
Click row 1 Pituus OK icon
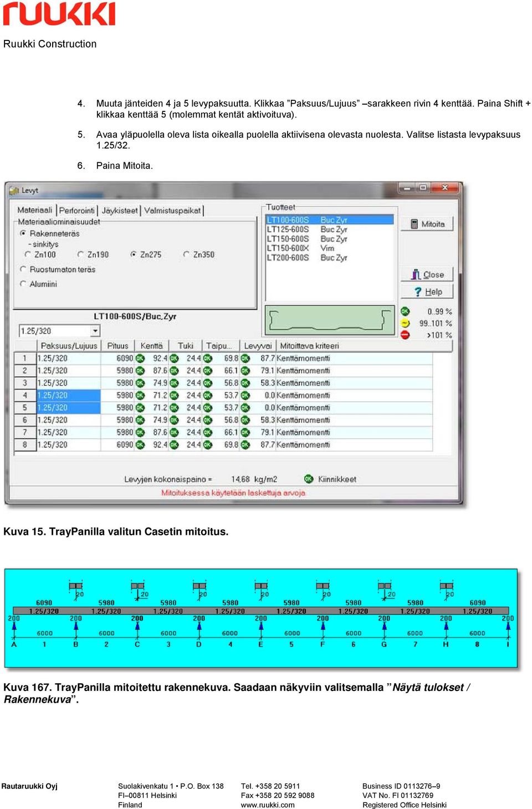tap(140, 359)
